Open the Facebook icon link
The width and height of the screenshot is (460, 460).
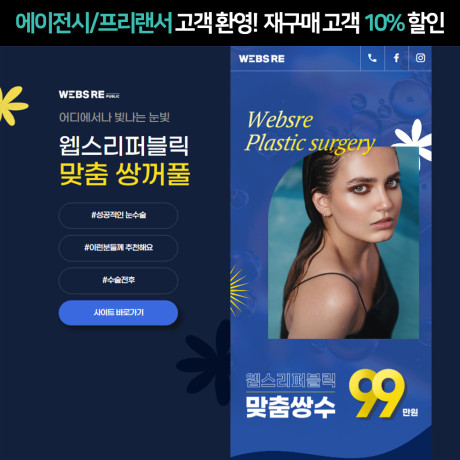tap(396, 58)
